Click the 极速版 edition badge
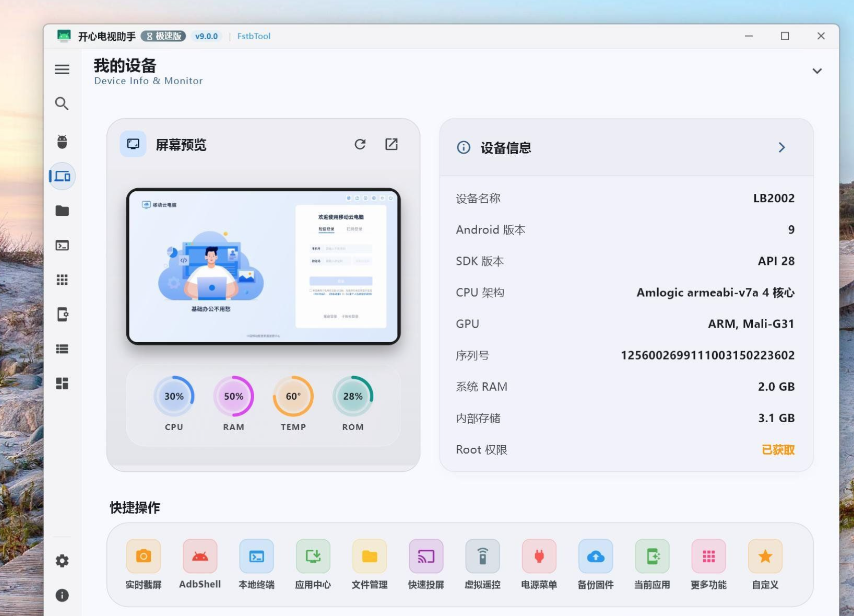The image size is (854, 616). 163,36
